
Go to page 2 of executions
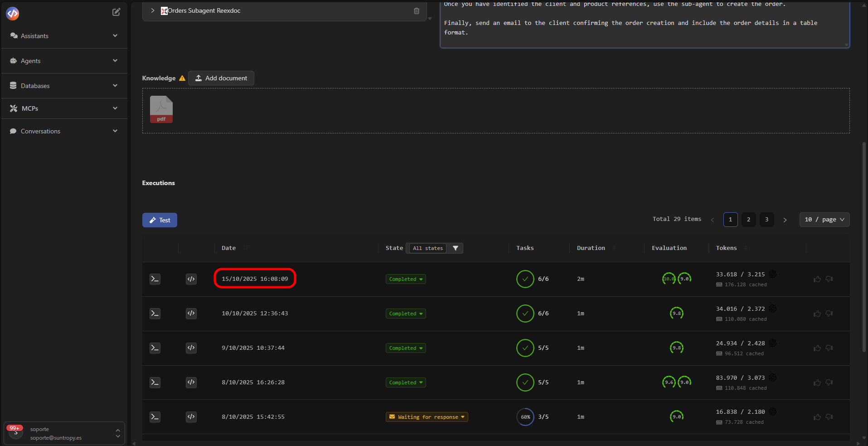pos(748,220)
